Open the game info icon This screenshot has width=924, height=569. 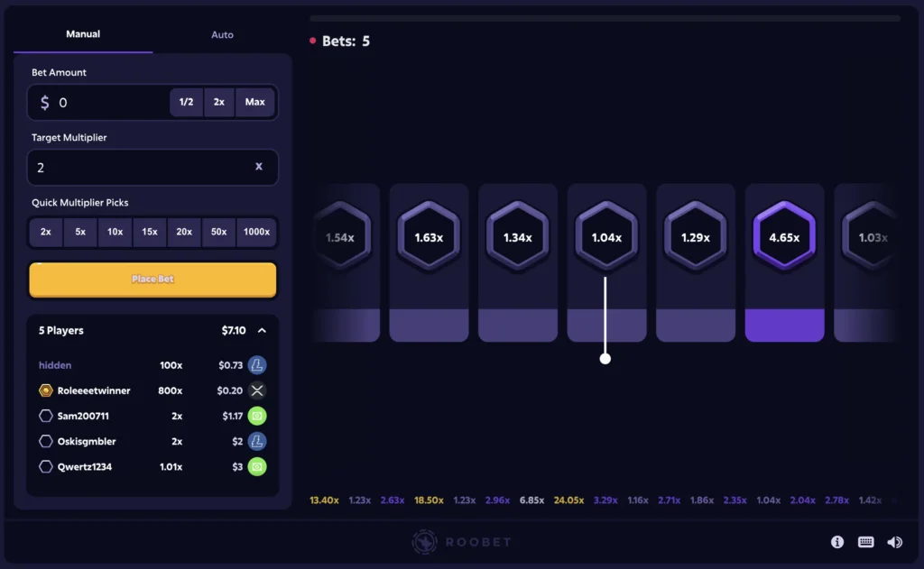click(836, 542)
